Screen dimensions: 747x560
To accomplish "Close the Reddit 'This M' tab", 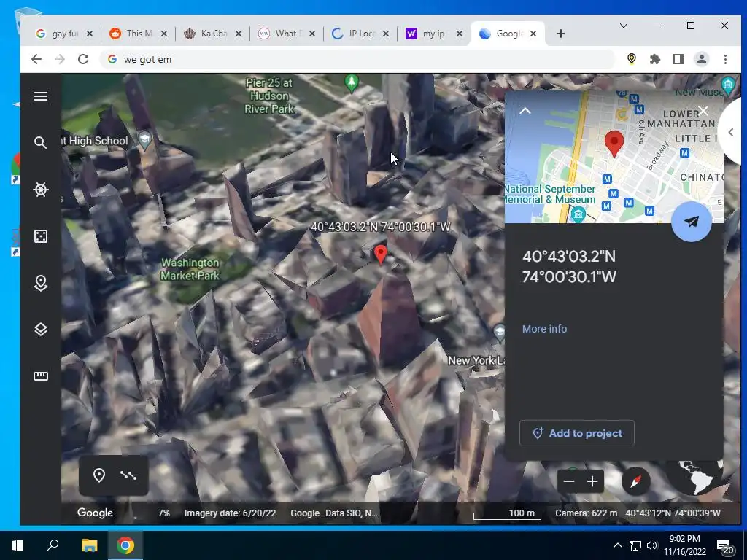I will (x=164, y=34).
